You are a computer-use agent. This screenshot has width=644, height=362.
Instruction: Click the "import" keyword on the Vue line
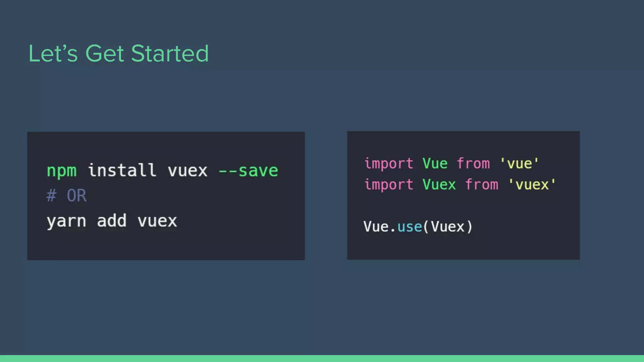tap(389, 164)
